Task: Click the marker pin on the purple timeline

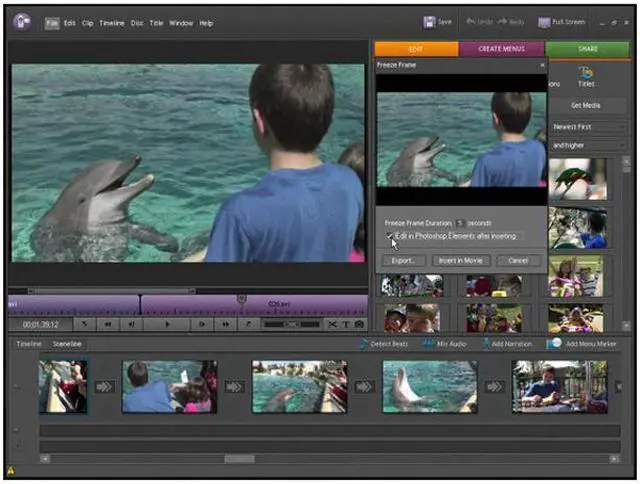Action: coord(242,300)
